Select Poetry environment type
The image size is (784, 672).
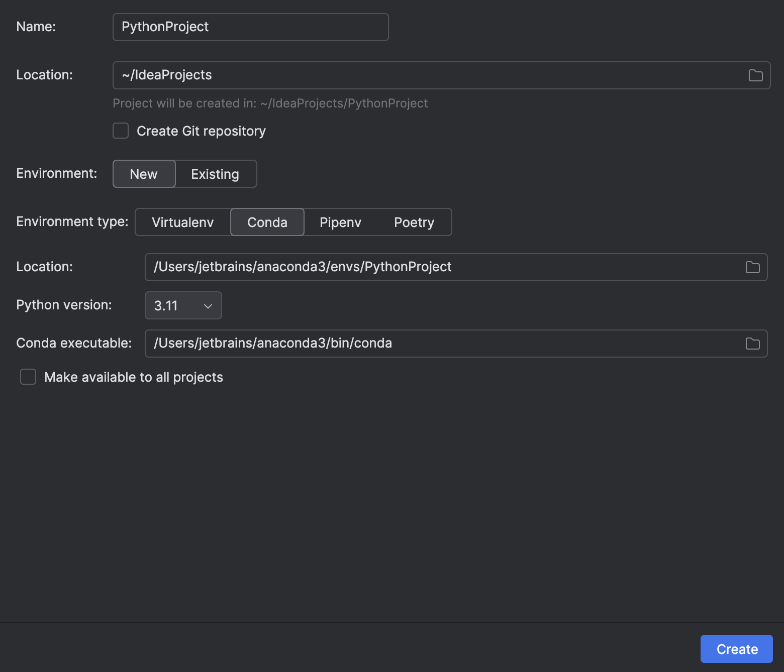coord(414,222)
